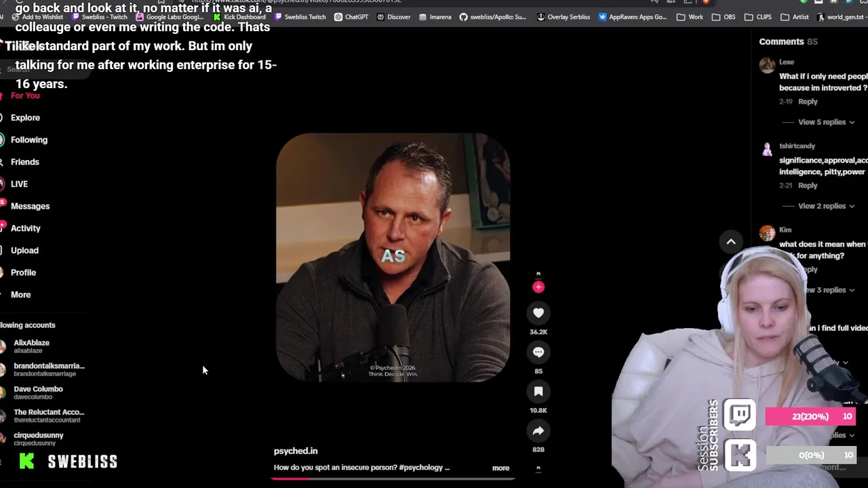Expand View 2 replies under tshirtcandy's comment
The image size is (868, 488).
click(826, 206)
